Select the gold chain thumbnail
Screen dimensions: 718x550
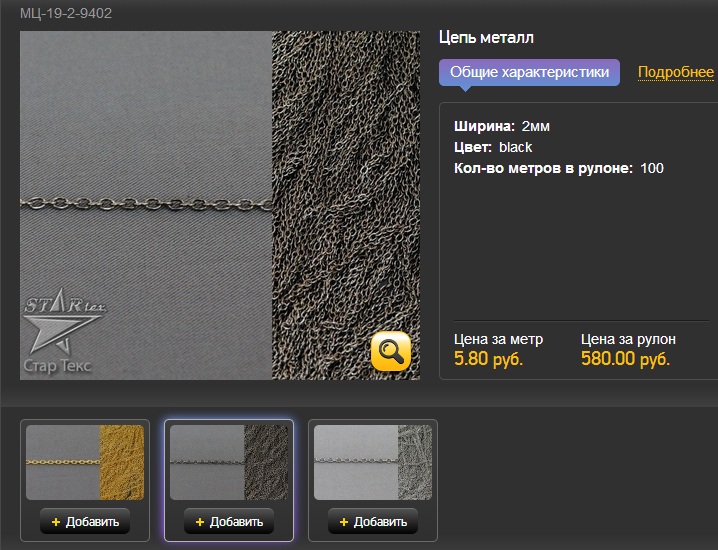(85, 462)
